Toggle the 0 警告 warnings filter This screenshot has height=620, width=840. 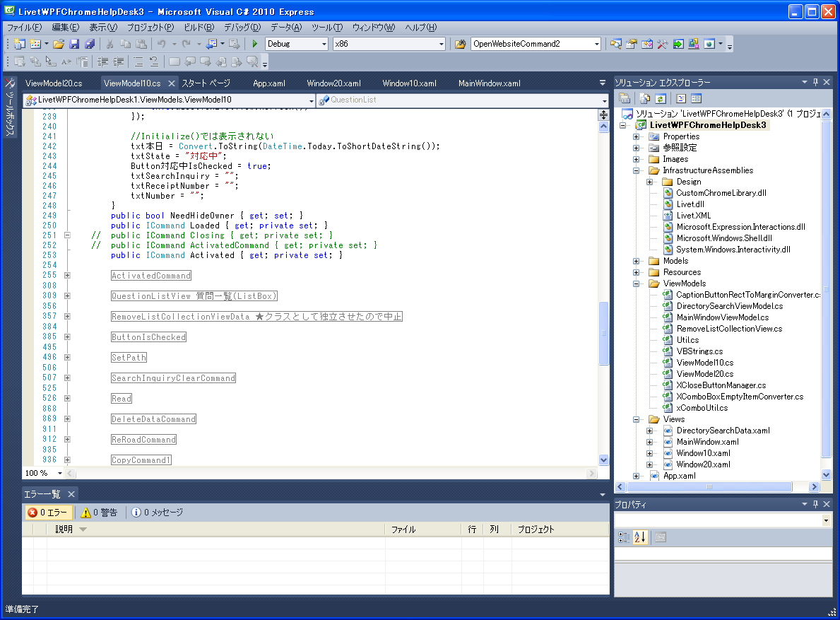99,513
